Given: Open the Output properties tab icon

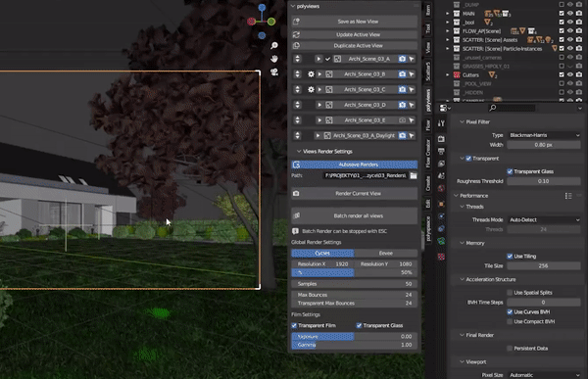Looking at the screenshot, I should [x=441, y=152].
